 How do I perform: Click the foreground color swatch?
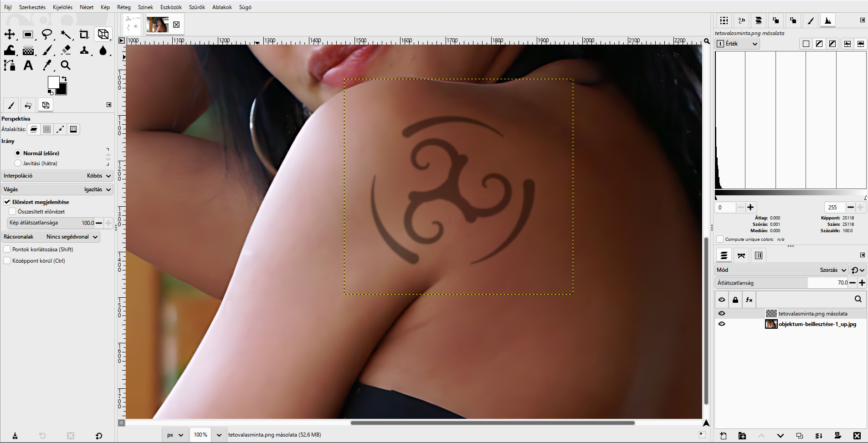53,82
